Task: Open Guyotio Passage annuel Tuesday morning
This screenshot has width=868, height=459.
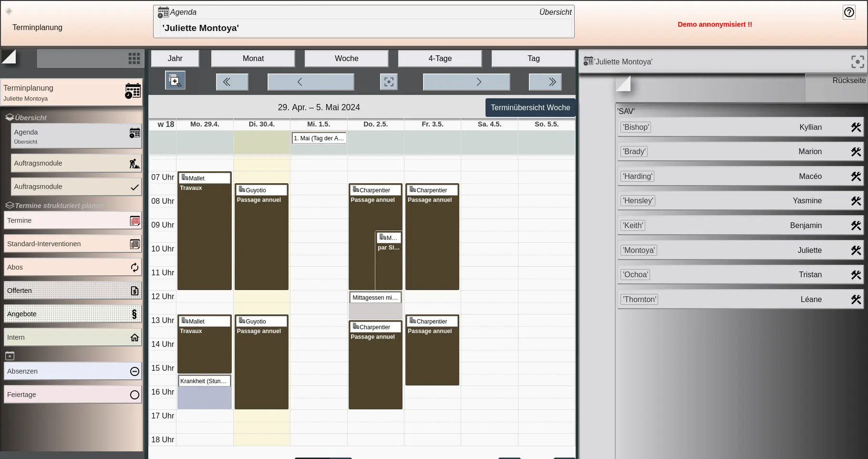Action: [261, 237]
